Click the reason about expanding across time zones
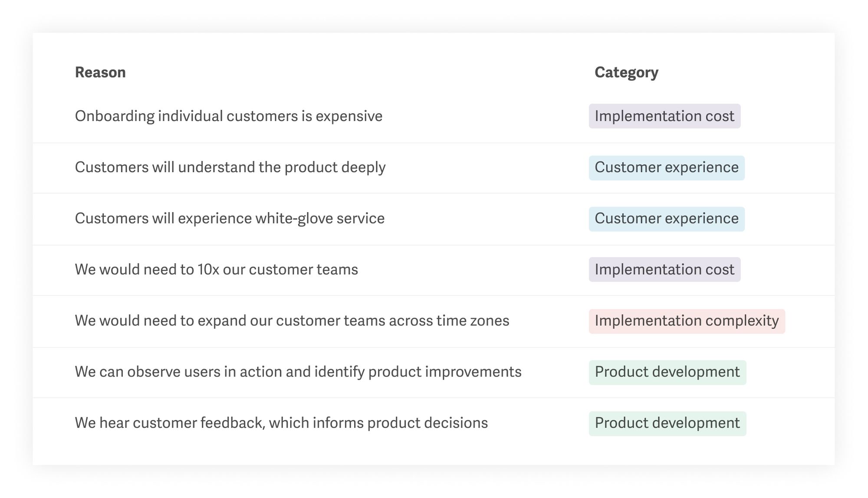The image size is (868, 498). tap(292, 321)
